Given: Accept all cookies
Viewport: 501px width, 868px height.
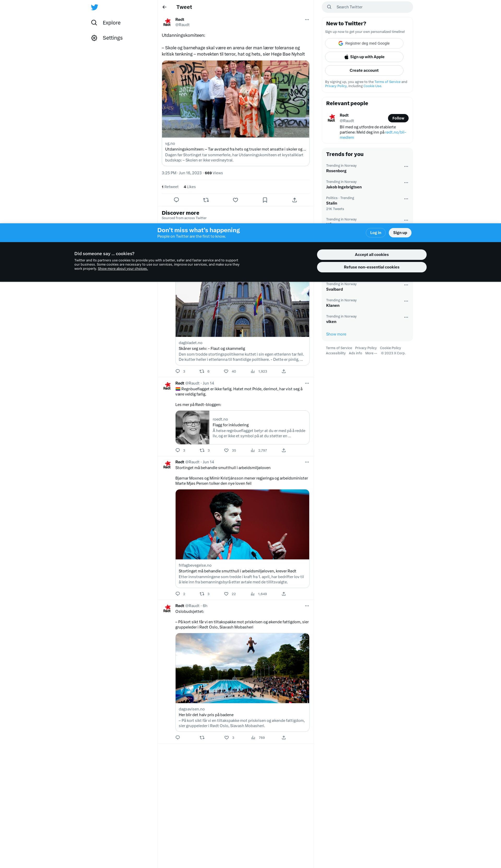Looking at the screenshot, I should pos(372,255).
